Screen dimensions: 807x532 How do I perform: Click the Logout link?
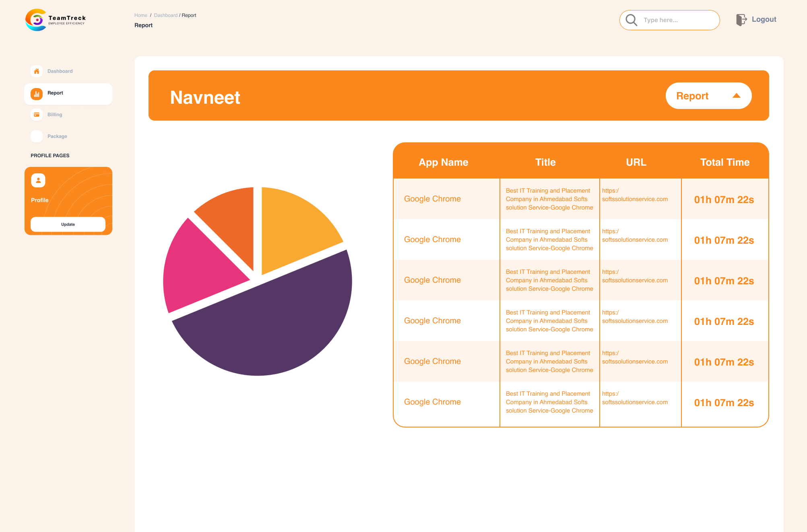pos(764,19)
